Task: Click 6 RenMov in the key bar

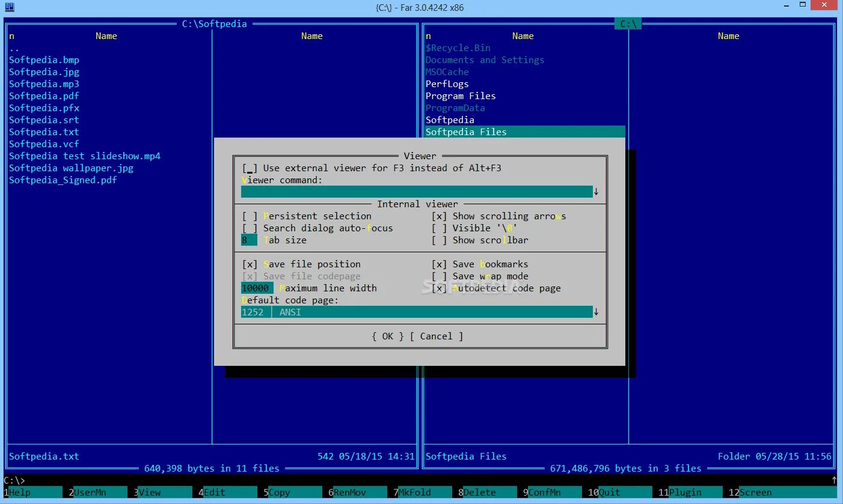Action: coord(358,493)
